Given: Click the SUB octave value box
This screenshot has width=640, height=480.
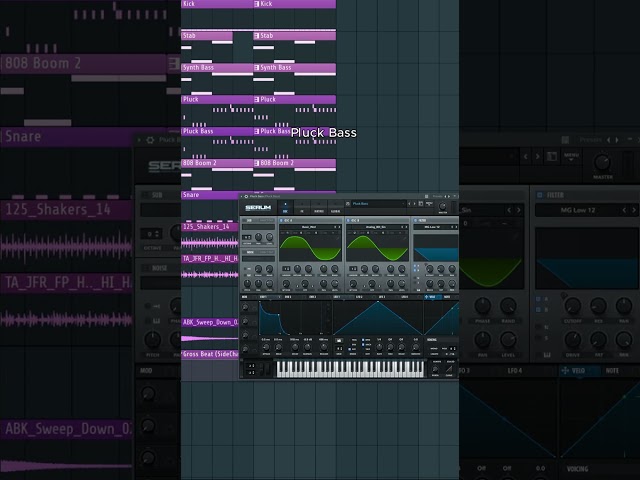Looking at the screenshot, I should click(247, 237).
